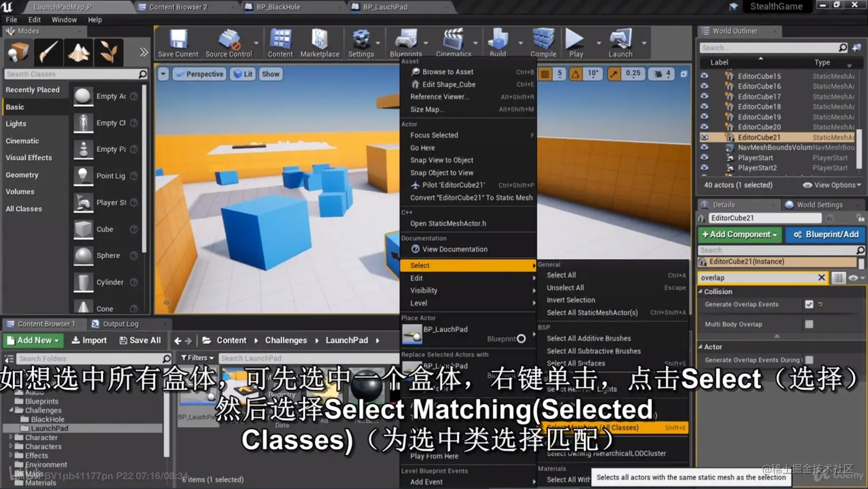
Task: Select the Landscape mode mountain icon
Action: [x=79, y=52]
